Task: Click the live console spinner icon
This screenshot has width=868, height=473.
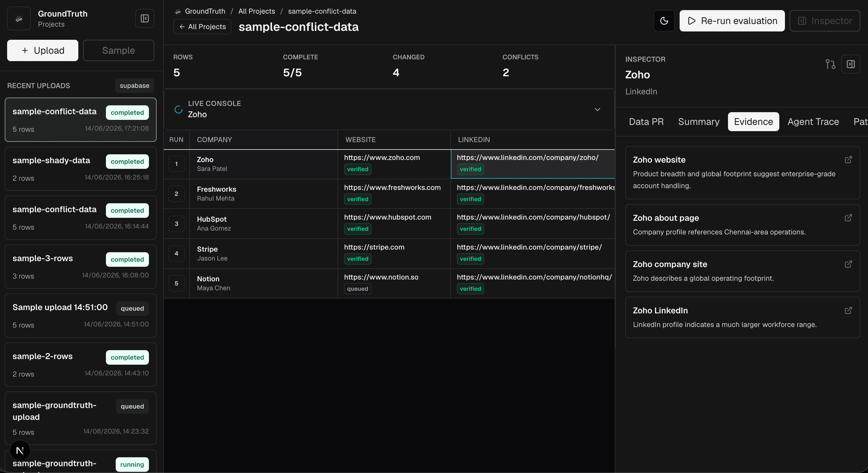Action: (179, 109)
